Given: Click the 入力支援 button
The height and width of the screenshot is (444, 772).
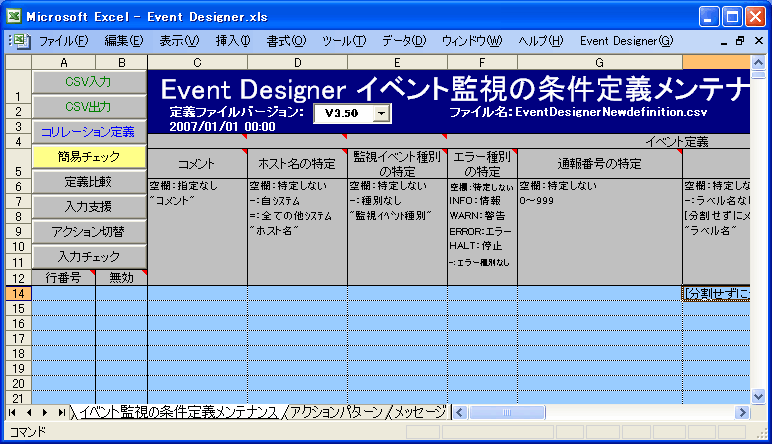Looking at the screenshot, I should click(89, 207).
